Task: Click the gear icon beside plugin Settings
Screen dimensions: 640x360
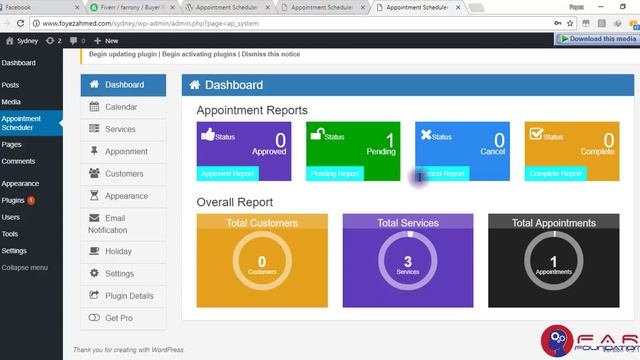Action: click(x=94, y=273)
